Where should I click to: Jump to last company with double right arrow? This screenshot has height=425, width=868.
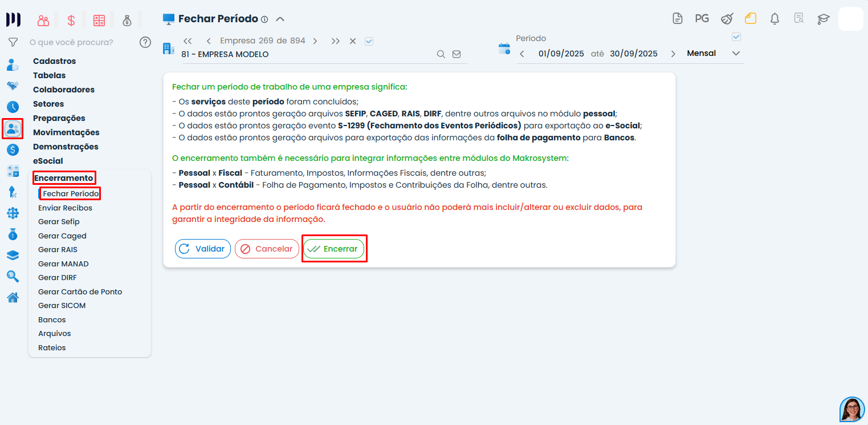point(336,41)
